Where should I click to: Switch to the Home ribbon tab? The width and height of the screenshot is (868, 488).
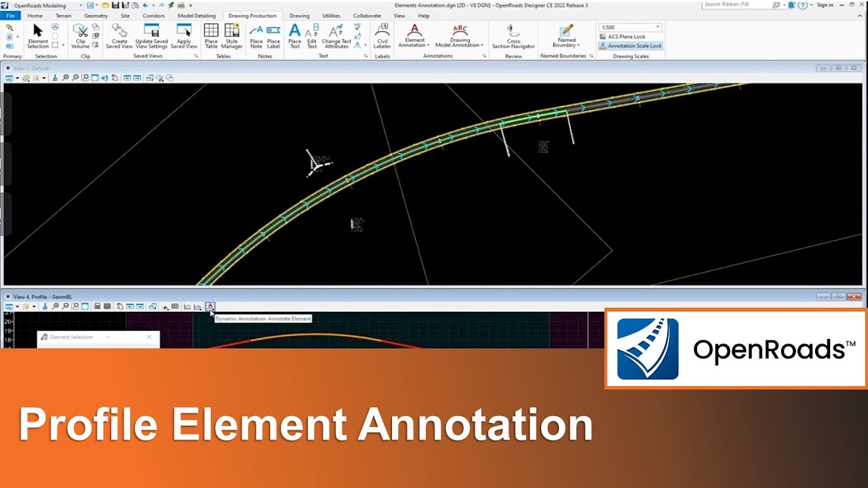point(35,16)
